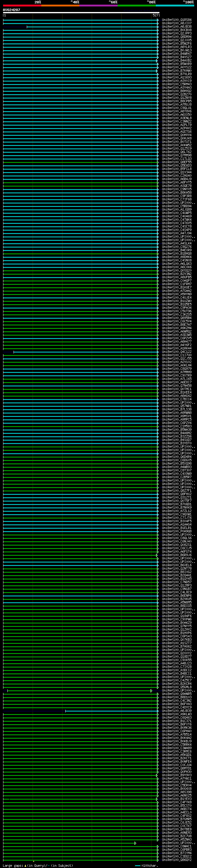Select the UniRef100_Q57NR1 label
The width and height of the screenshot is (197, 868).
click(x=176, y=406)
